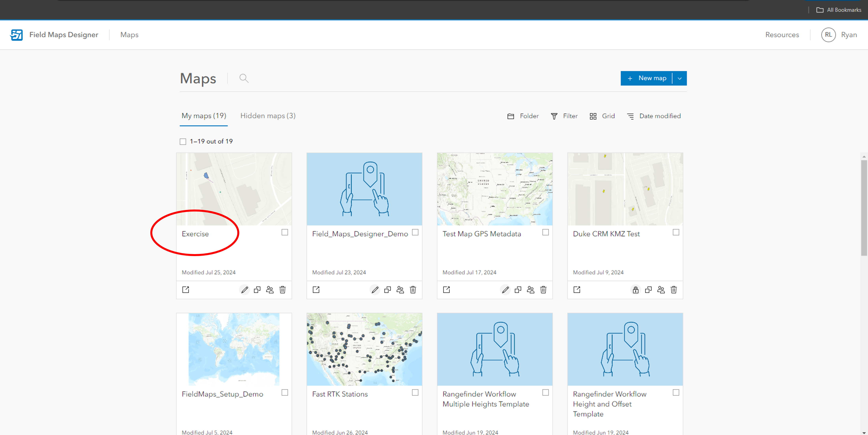Edit Test Map GPS Metadata pencil icon
The height and width of the screenshot is (435, 868).
click(x=505, y=290)
